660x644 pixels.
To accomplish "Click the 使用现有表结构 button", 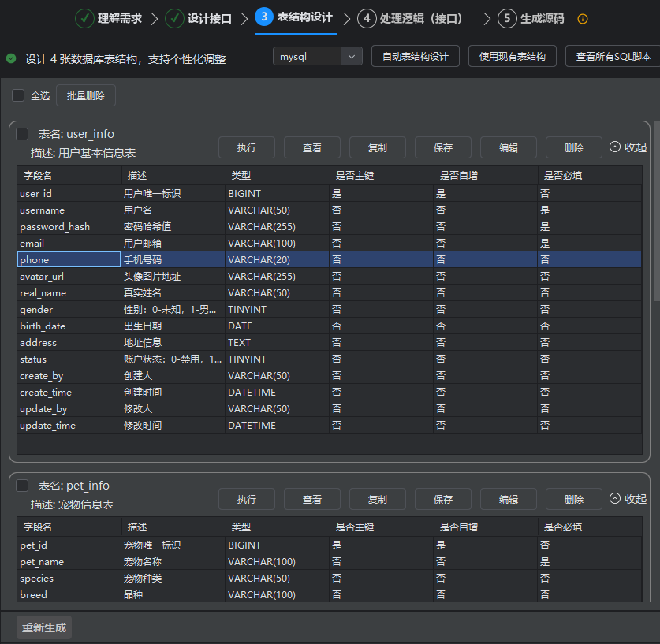I will pos(513,57).
